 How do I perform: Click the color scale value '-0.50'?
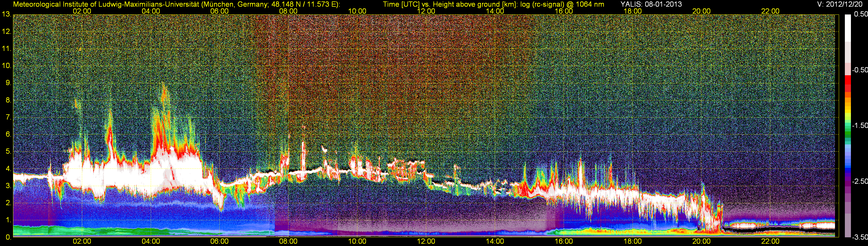click(x=860, y=70)
